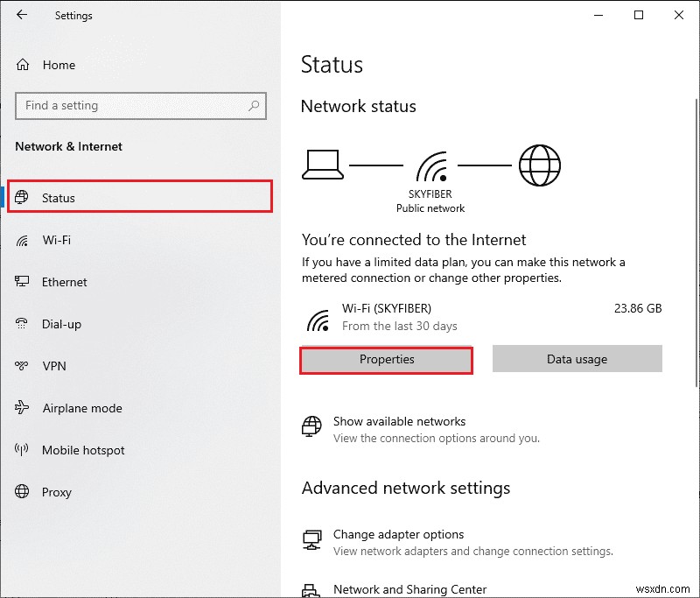
Task: Click the Show available networks link text
Action: 399,421
